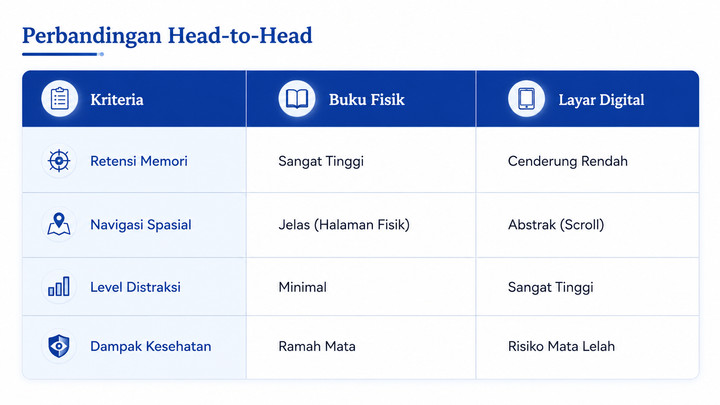
Task: Click the Dampak Kesehatan row label
Action: pyautogui.click(x=151, y=346)
